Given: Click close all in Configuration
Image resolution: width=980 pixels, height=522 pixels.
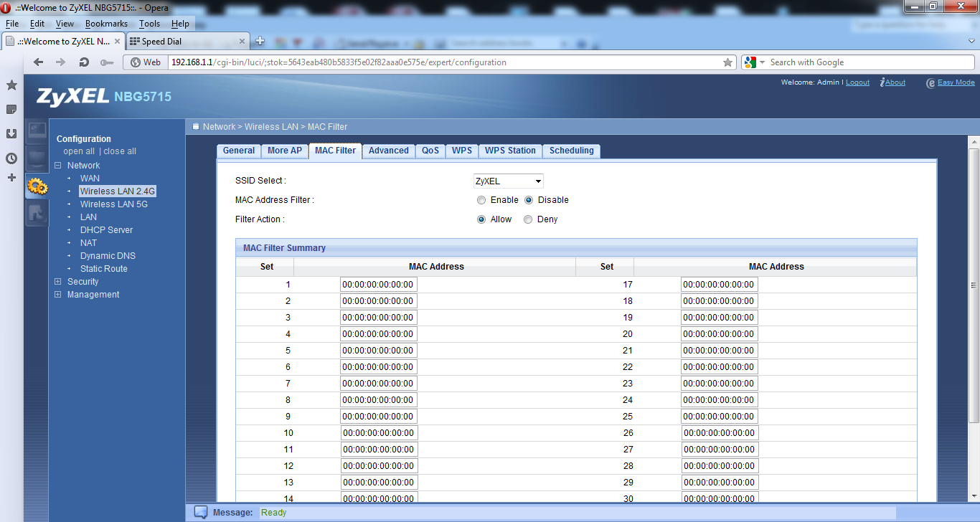Looking at the screenshot, I should 120,151.
